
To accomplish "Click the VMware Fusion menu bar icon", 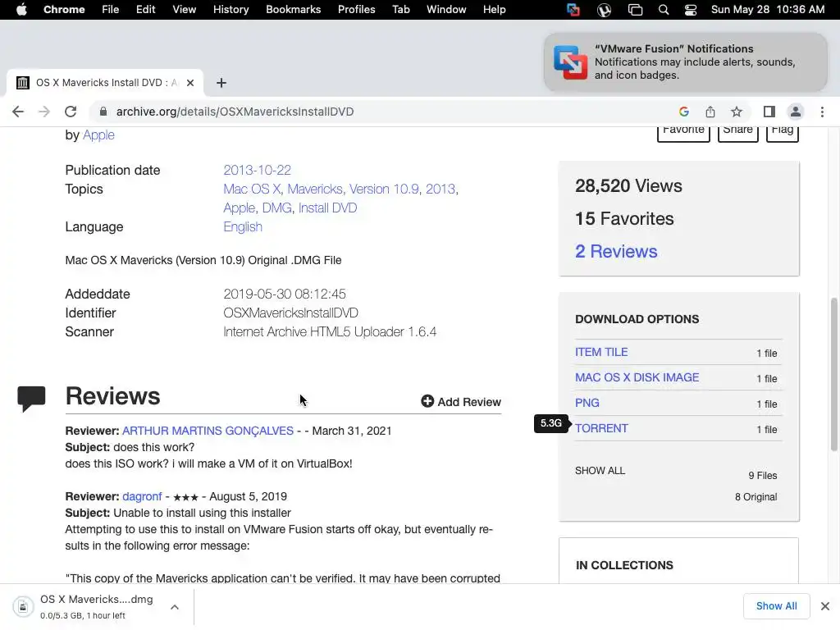I will (x=573, y=10).
